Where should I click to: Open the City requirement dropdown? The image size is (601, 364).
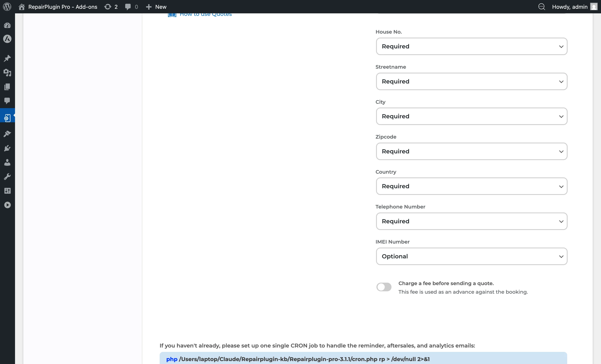click(x=471, y=116)
